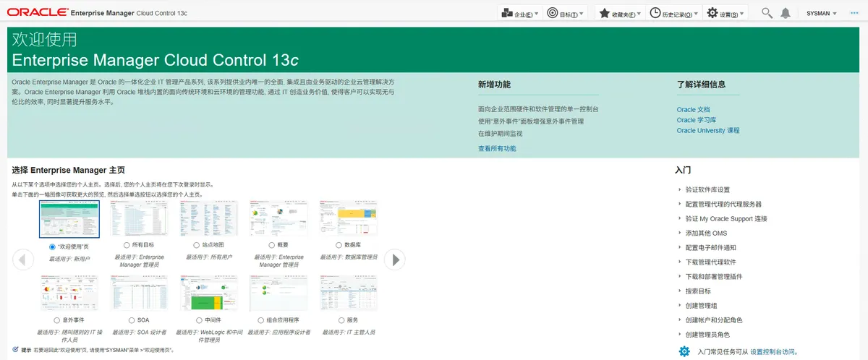The image size is (868, 360).
Task: Click 面向企业范围硬件和软件管理的单一控制台 text
Action: click(x=537, y=109)
